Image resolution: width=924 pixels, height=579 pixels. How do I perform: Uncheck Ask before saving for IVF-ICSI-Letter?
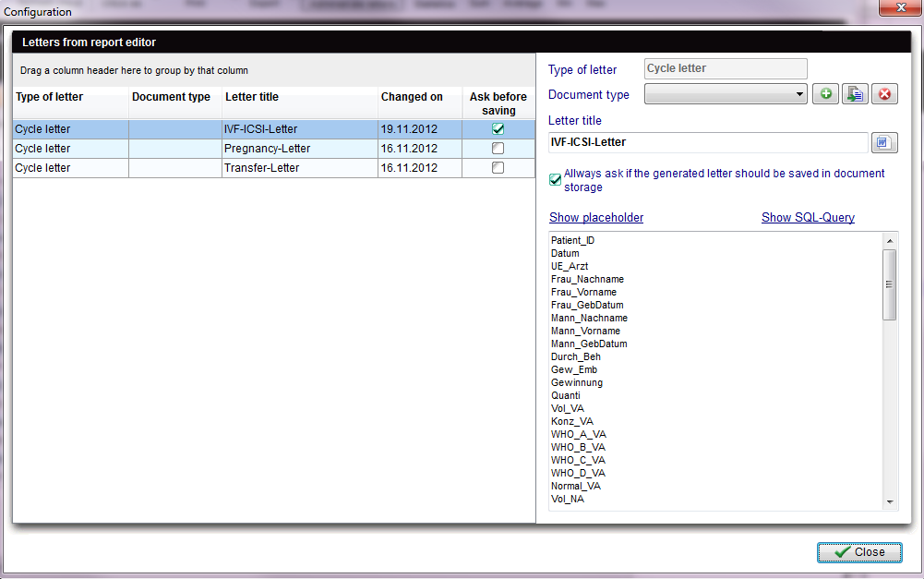[498, 129]
